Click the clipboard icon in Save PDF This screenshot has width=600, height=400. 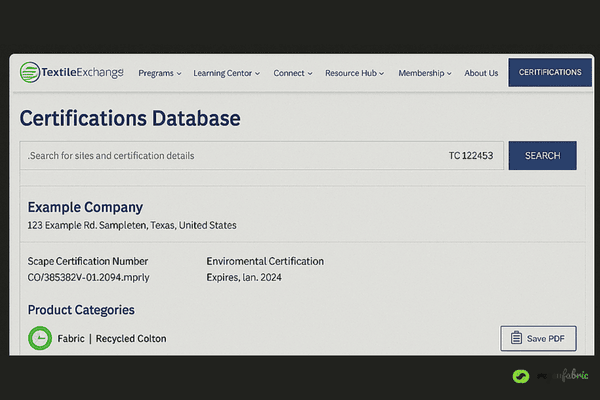click(516, 338)
